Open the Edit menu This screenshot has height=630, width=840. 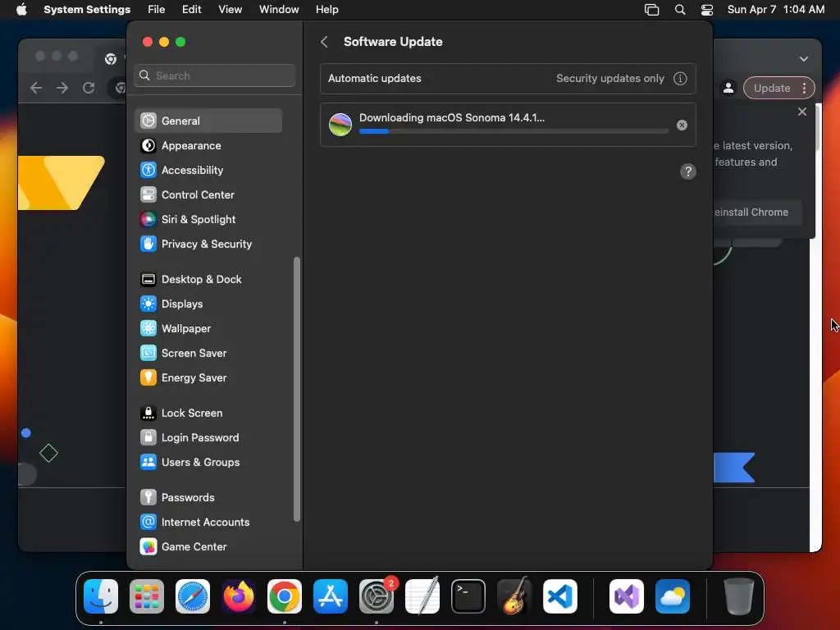pos(191,10)
